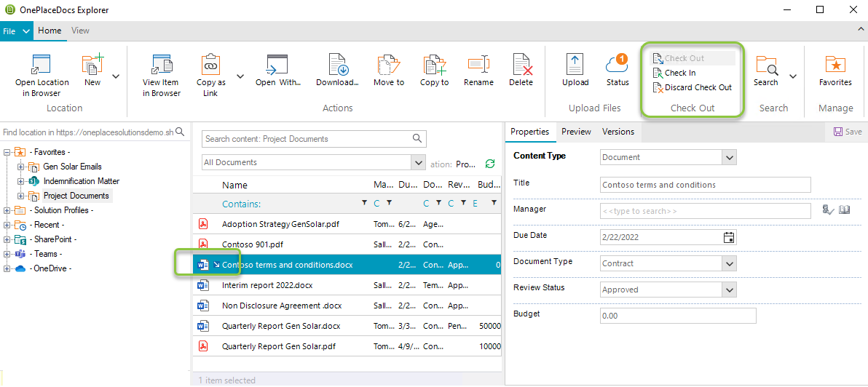Click the Favorites star folder icon
The width and height of the screenshot is (868, 387).
click(835, 64)
